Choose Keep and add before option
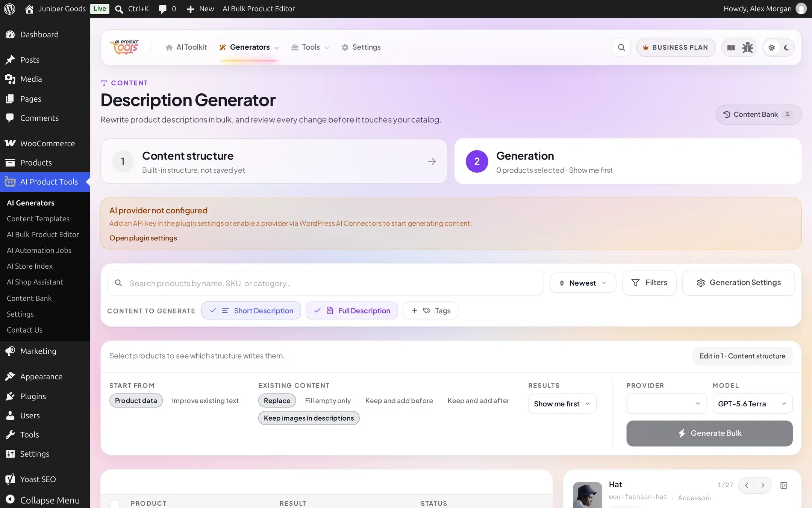This screenshot has height=508, width=812. coord(399,401)
